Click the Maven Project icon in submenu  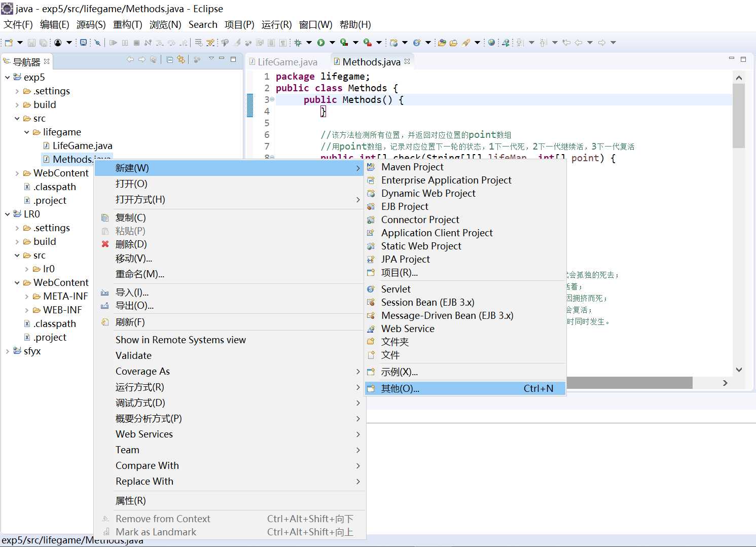371,167
